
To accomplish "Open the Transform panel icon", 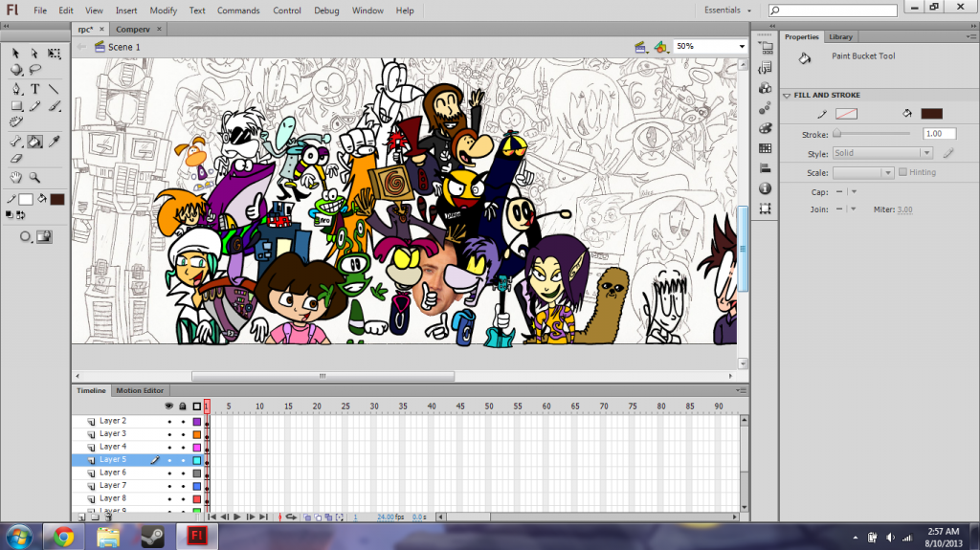I will [766, 209].
